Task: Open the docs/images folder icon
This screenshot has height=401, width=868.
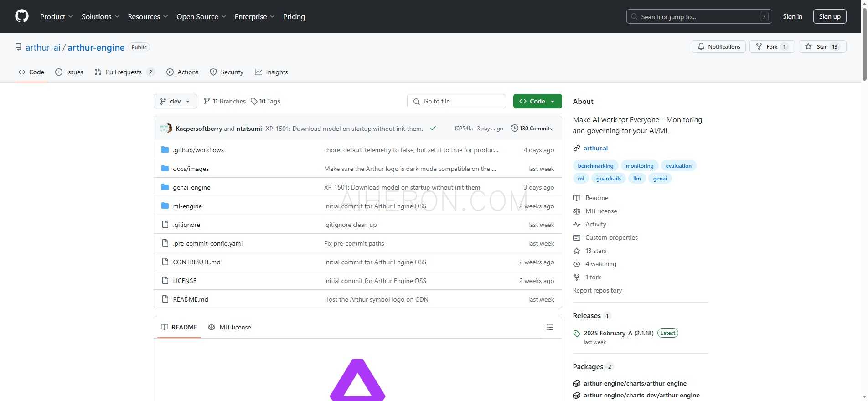Action: click(x=165, y=168)
